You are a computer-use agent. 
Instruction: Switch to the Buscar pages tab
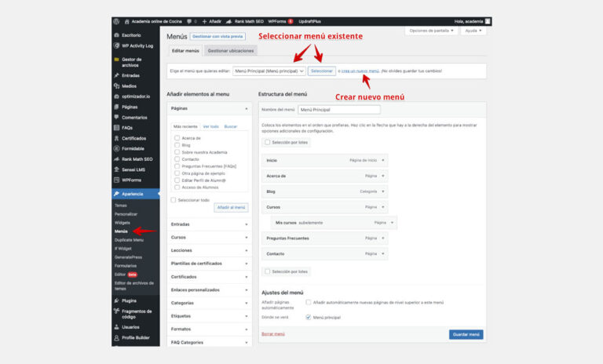(x=231, y=126)
